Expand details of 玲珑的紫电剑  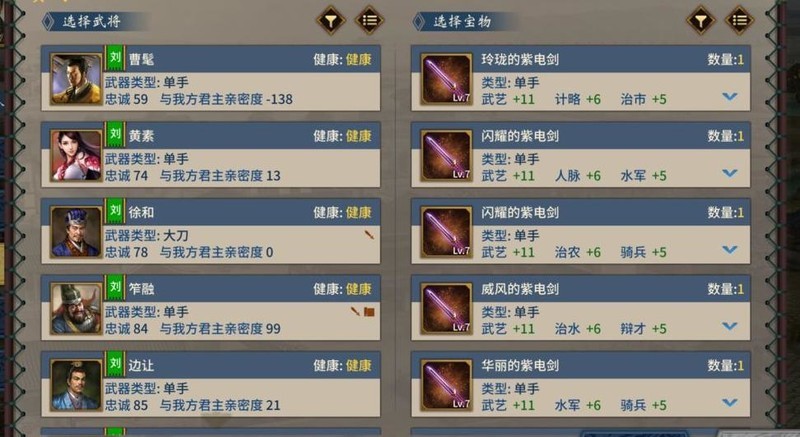730,96
